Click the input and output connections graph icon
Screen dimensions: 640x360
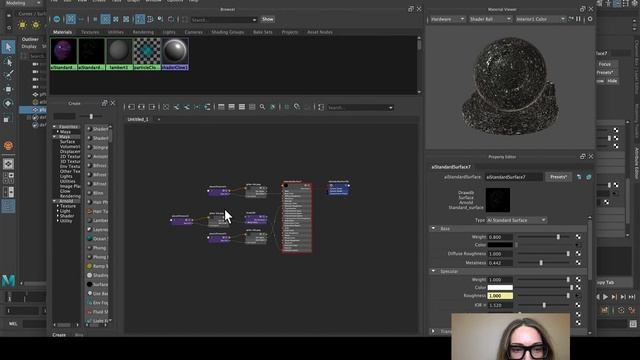click(x=142, y=107)
